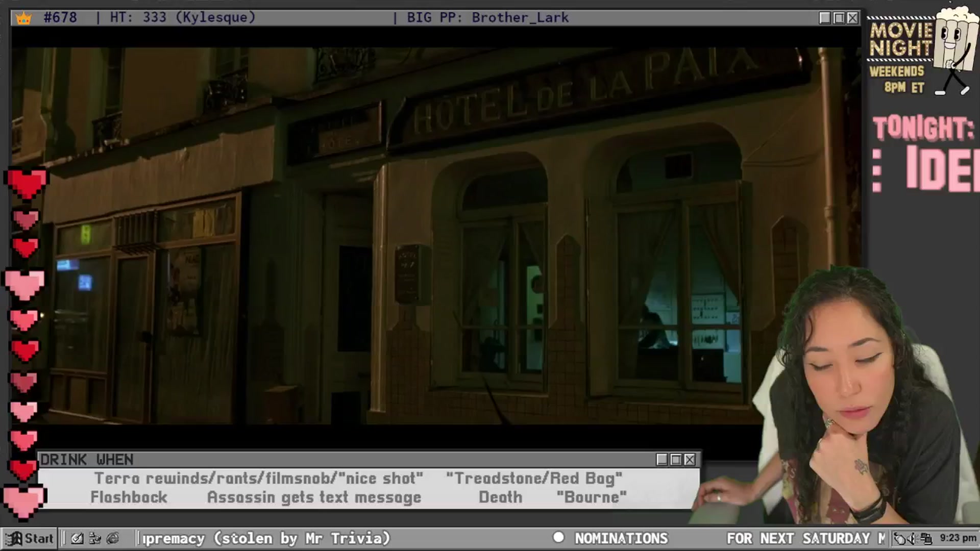This screenshot has width=980, height=551.
Task: Click the pink 'TONIGHT:' heading
Action: coord(923,128)
